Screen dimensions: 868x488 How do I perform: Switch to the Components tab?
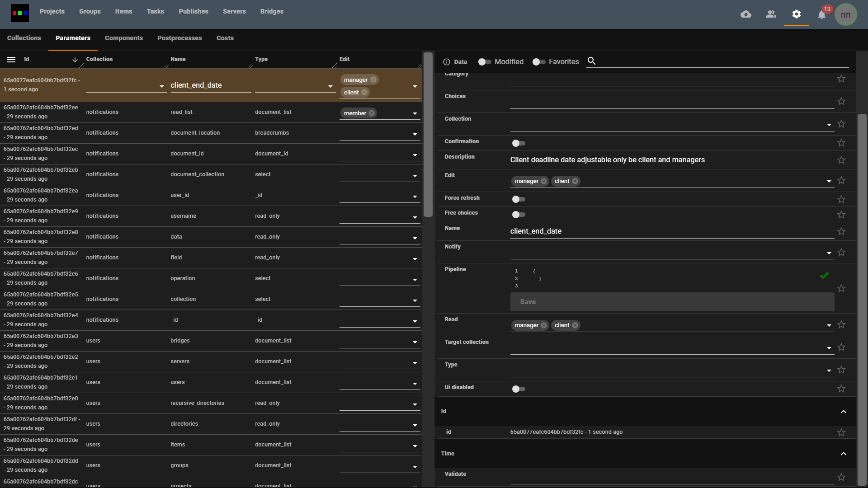click(124, 38)
